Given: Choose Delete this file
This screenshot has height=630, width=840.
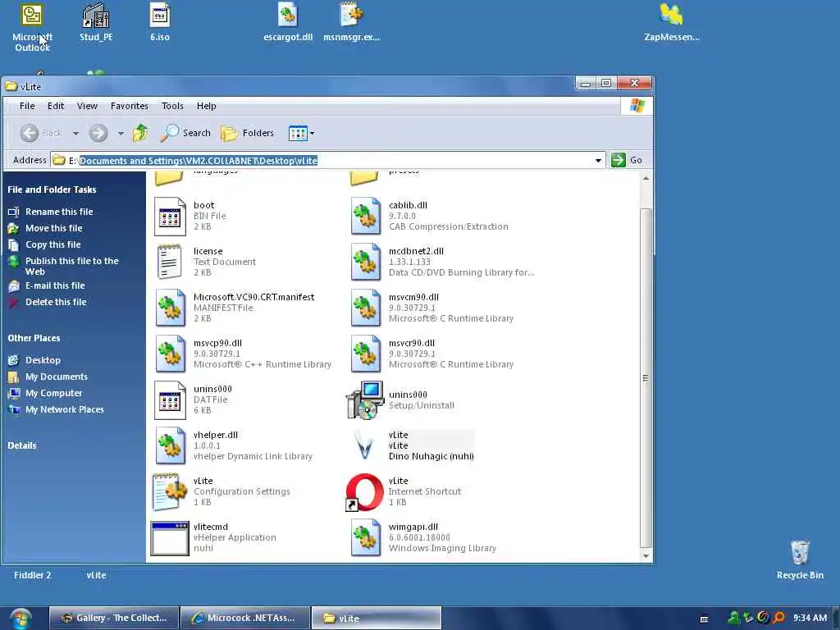Looking at the screenshot, I should (x=47, y=302).
